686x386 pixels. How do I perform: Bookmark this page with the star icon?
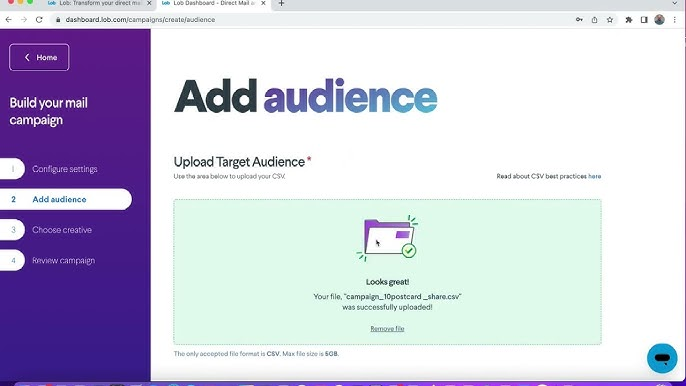[x=609, y=20]
